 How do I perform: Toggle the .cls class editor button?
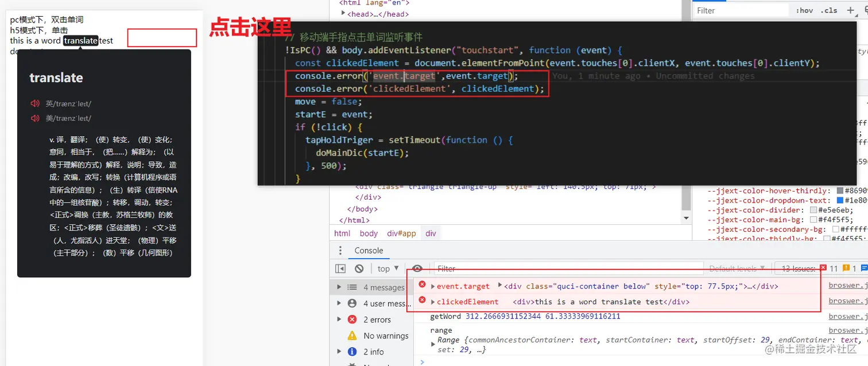(x=829, y=10)
